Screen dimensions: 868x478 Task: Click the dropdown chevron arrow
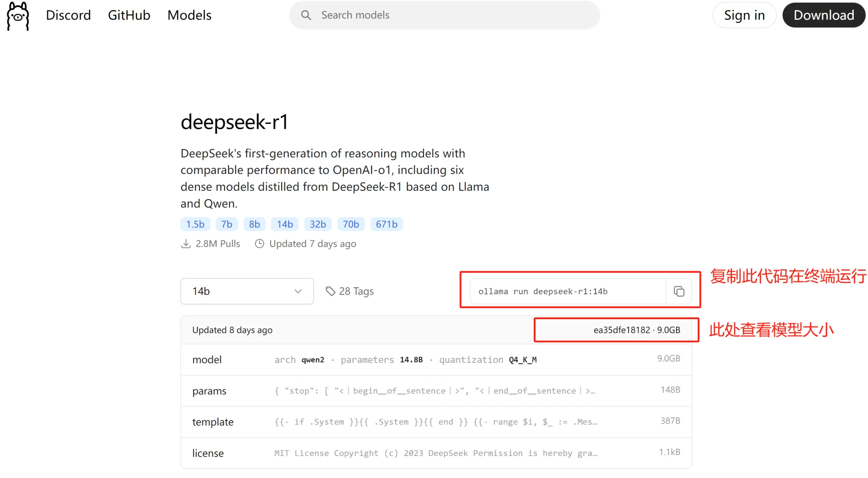[298, 291]
